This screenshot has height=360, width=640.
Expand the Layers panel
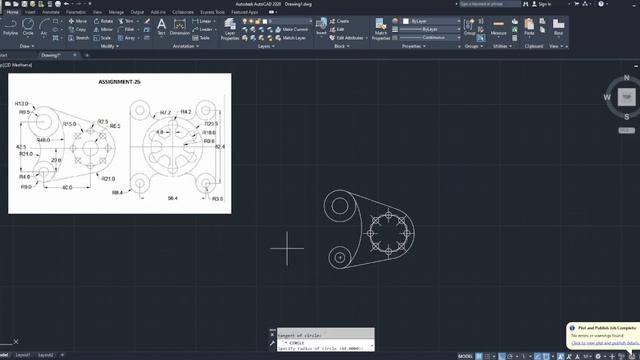[266, 46]
